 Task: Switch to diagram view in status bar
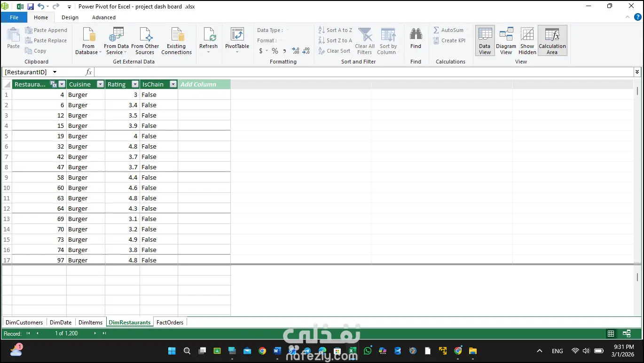627,333
